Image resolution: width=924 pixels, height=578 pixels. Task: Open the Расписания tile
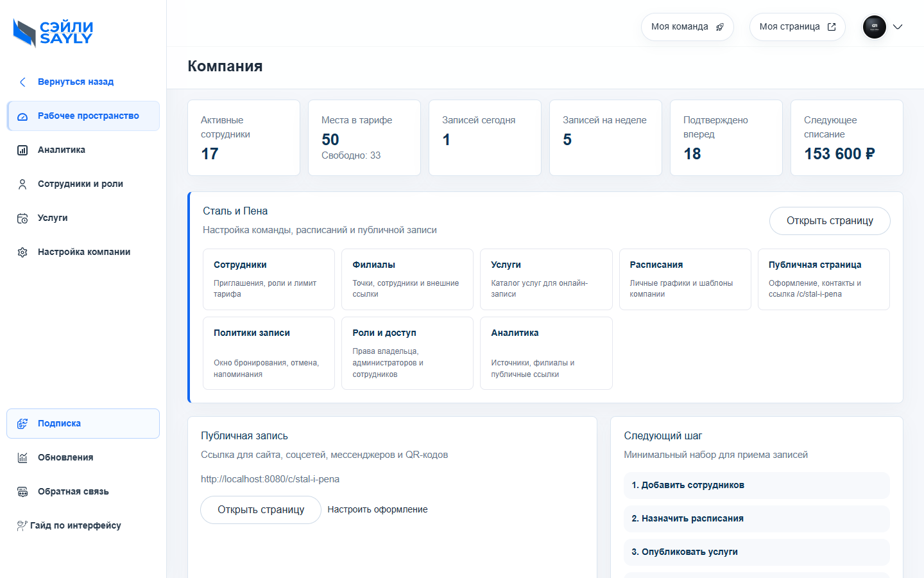(685, 279)
